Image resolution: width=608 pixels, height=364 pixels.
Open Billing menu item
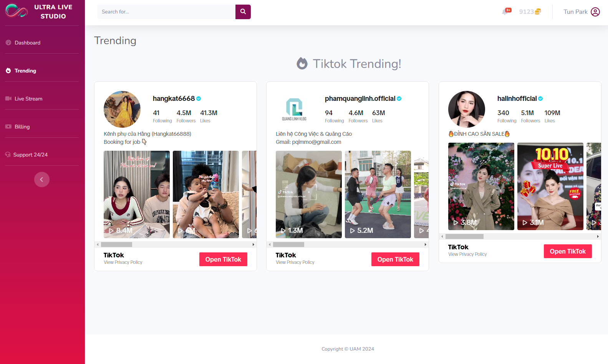22,127
